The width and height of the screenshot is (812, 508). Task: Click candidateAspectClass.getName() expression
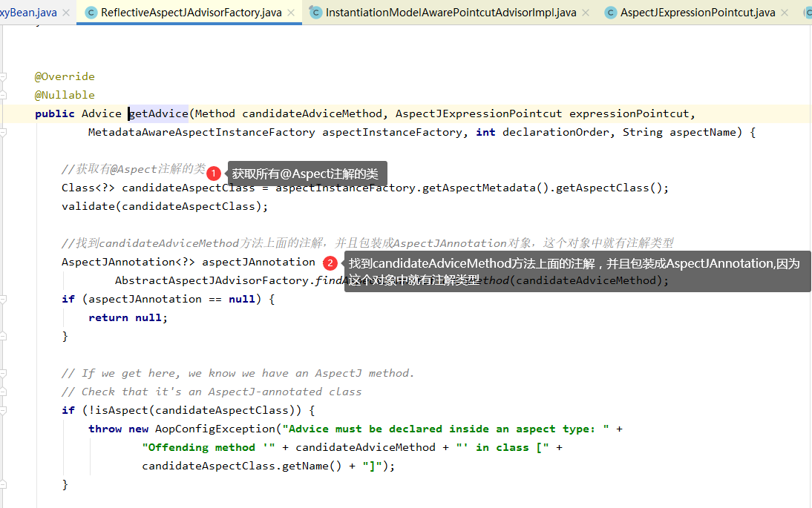[x=242, y=466]
